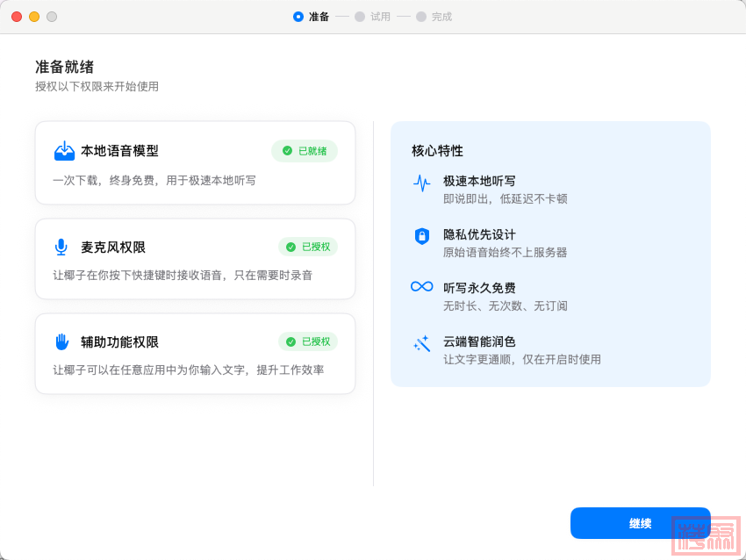The width and height of the screenshot is (746, 560).
Task: Click the accessibility hand icon
Action: click(61, 341)
